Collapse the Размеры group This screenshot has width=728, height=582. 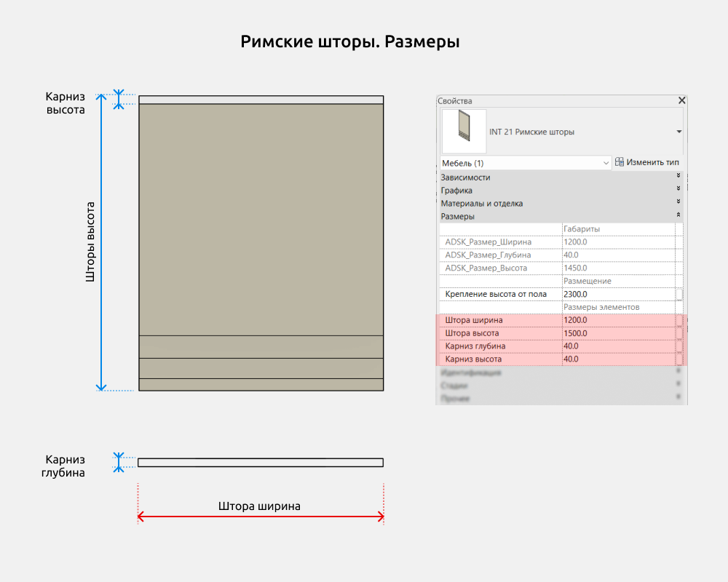(678, 215)
